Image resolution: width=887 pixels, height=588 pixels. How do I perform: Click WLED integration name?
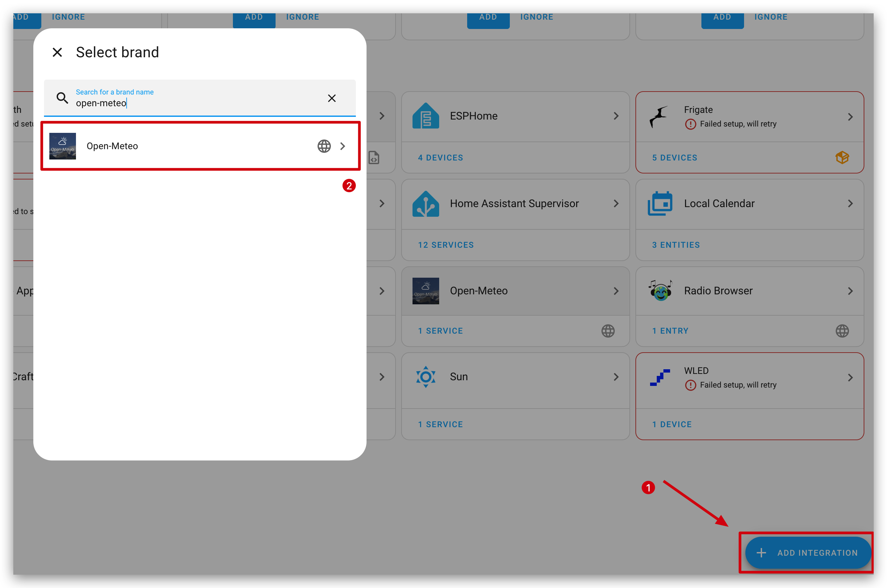[696, 371]
